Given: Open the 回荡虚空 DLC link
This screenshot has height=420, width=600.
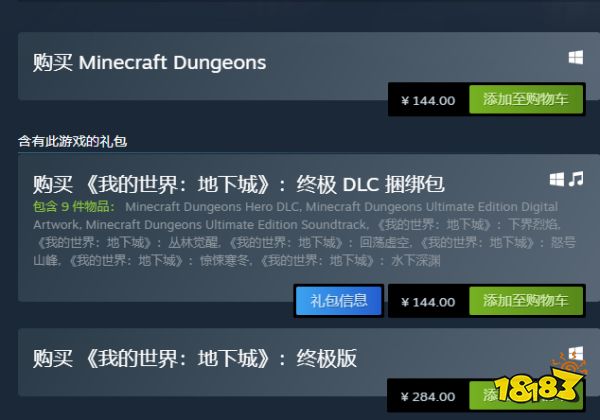Looking at the screenshot, I should pos(320,243).
